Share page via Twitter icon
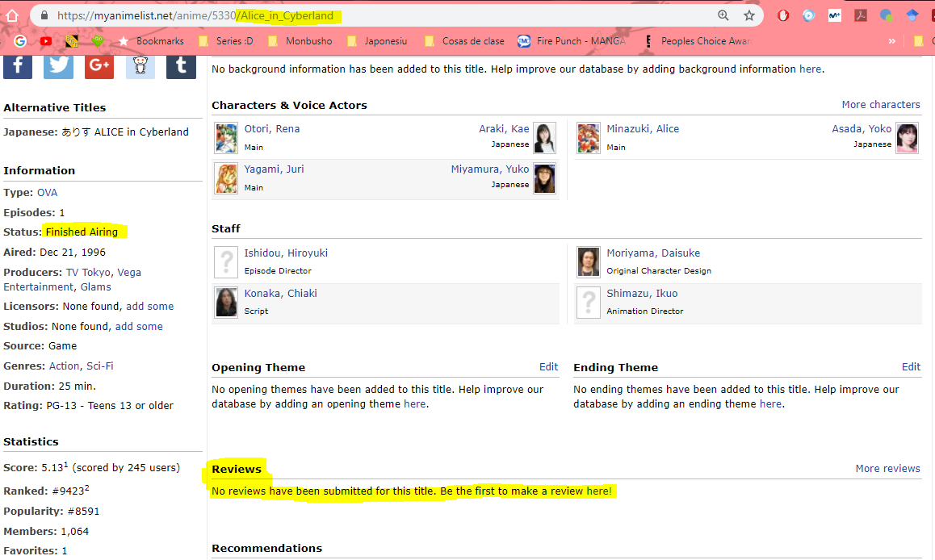 [58, 66]
